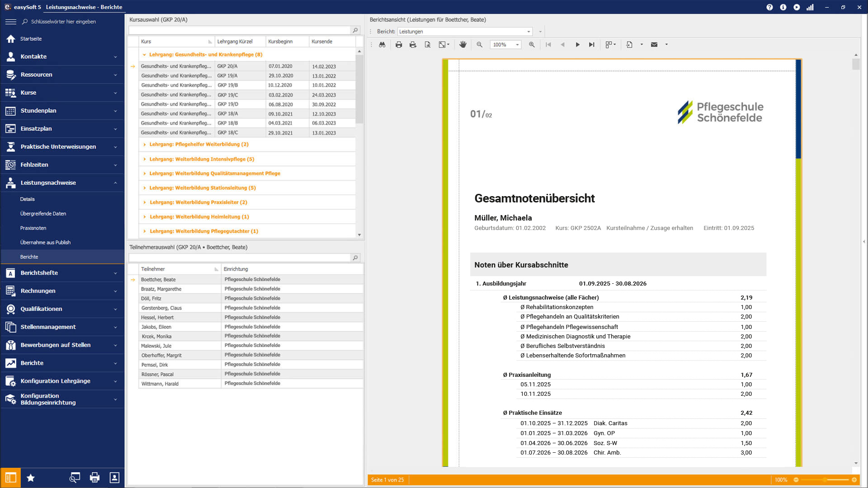Expand the Stundenplan section

62,111
